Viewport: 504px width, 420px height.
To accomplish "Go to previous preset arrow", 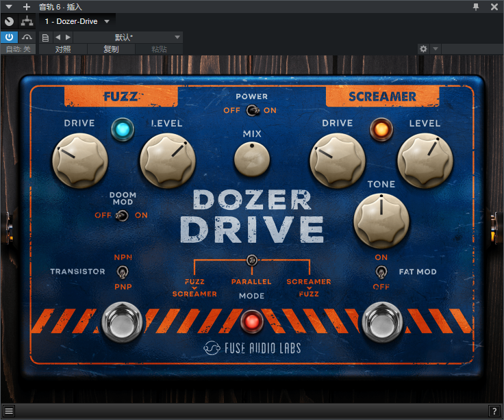I will [x=58, y=37].
